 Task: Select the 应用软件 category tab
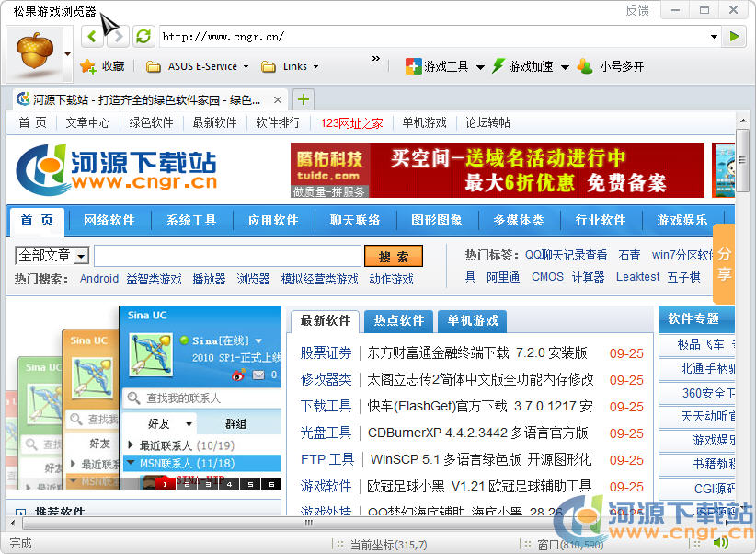coord(273,221)
